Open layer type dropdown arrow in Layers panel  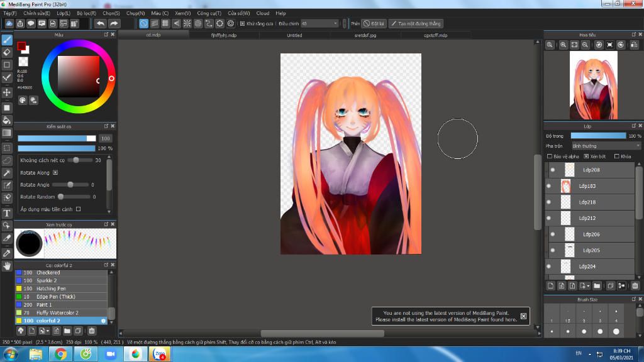tap(588, 286)
